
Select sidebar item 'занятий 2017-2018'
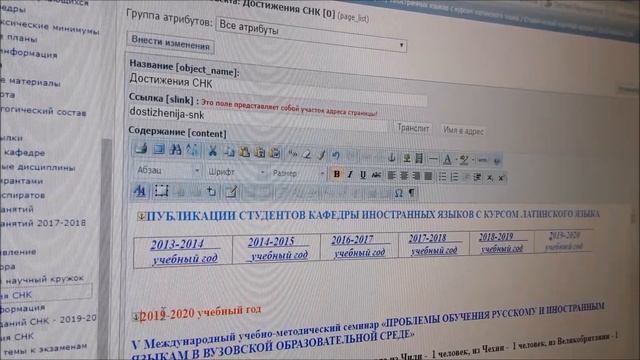point(43,223)
